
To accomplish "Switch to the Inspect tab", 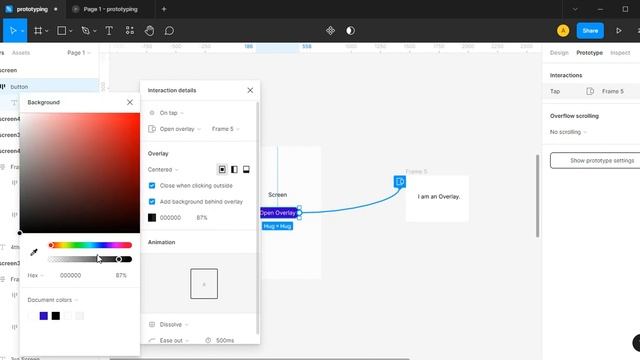I will (x=620, y=53).
